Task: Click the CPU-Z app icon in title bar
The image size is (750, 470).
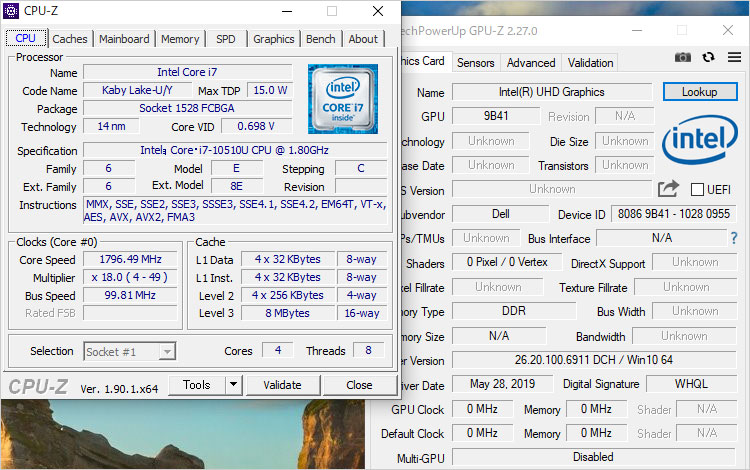Action: tap(11, 11)
